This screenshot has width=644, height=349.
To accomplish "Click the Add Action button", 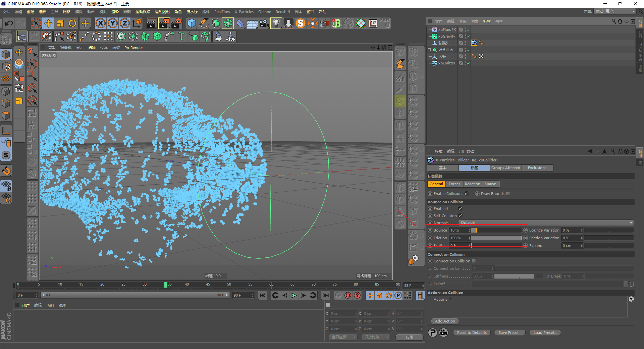I will [445, 321].
